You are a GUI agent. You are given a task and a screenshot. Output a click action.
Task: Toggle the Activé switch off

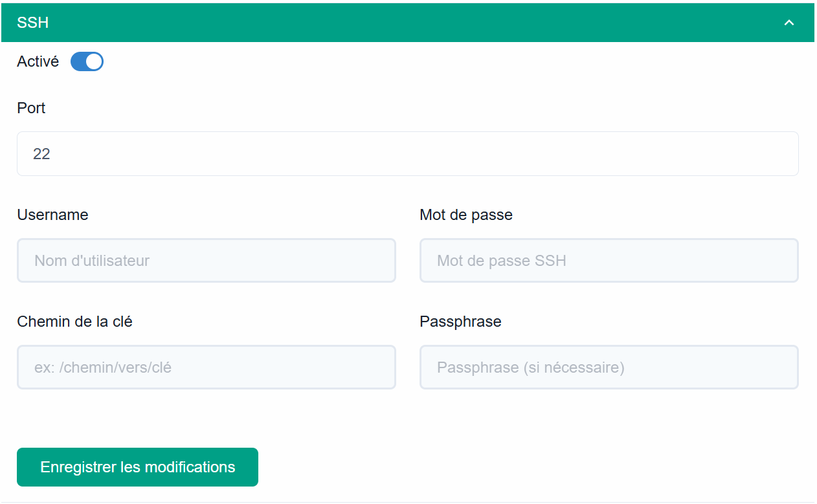pyautogui.click(x=87, y=61)
